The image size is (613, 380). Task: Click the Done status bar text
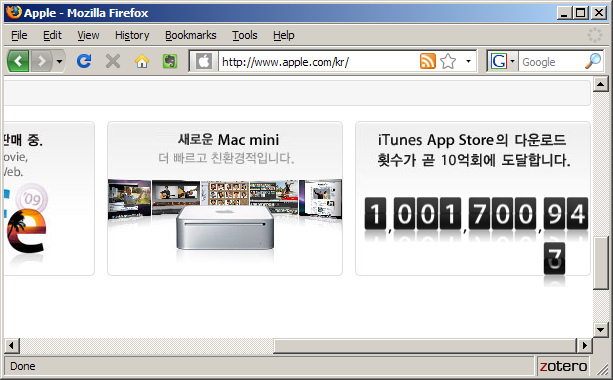pos(23,366)
